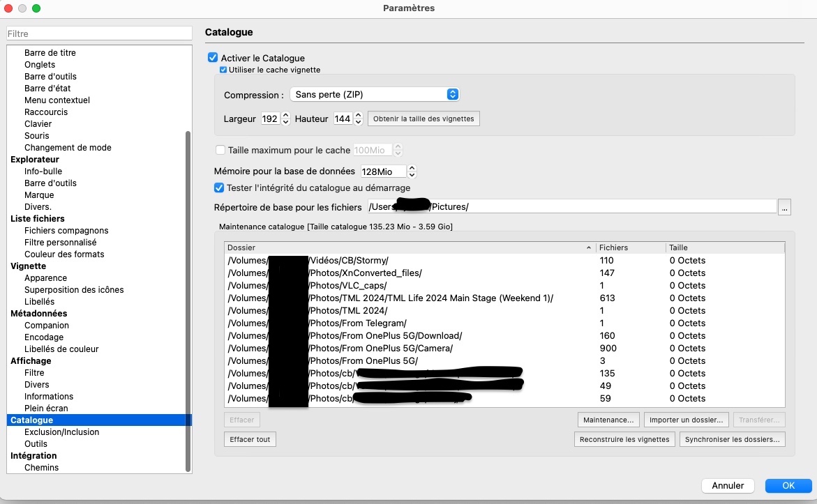Sort by the Dossier column header

410,247
